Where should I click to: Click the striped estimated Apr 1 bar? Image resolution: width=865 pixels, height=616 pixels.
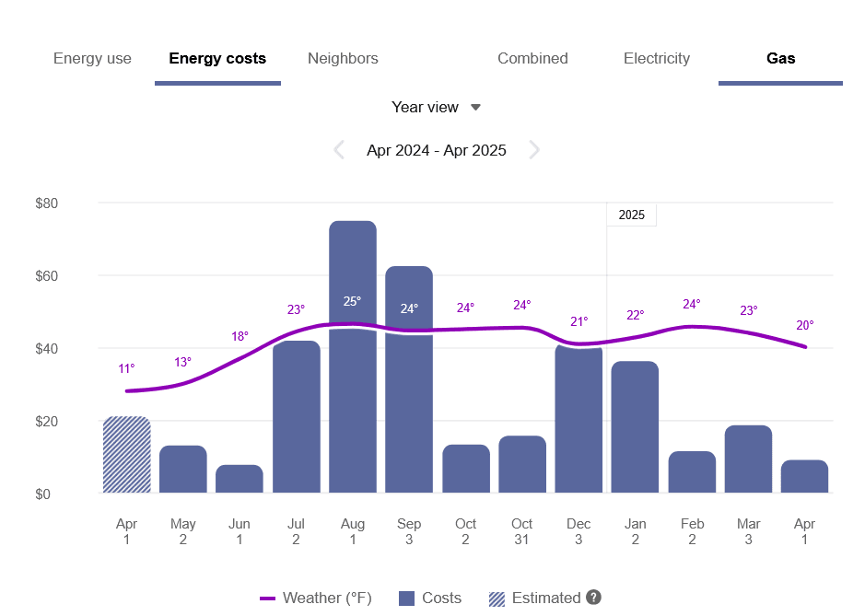click(126, 454)
